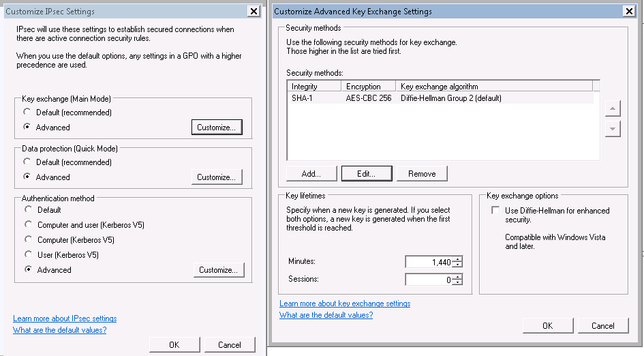Open Learn more about key exchange settings
The width and height of the screenshot is (644, 356).
tap(345, 303)
